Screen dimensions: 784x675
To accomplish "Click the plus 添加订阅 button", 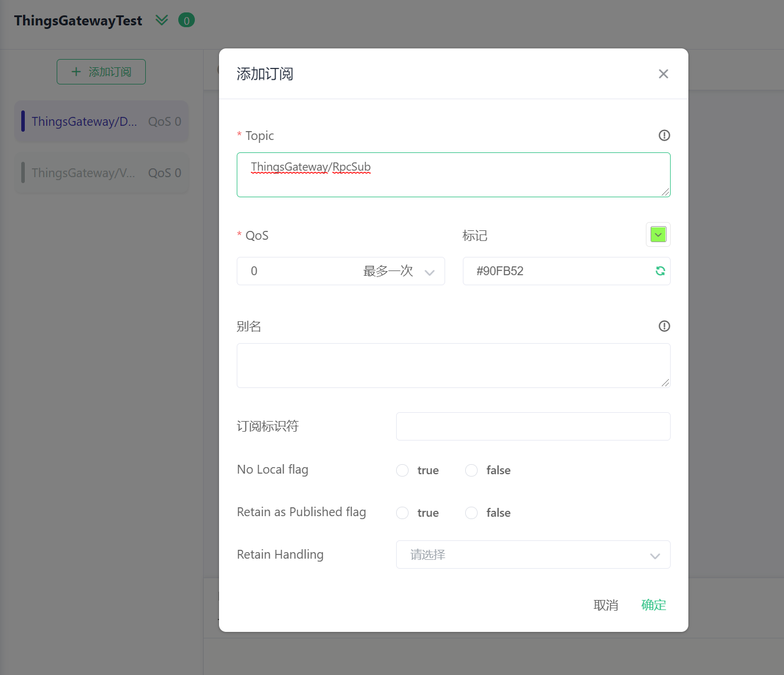I will [x=101, y=72].
